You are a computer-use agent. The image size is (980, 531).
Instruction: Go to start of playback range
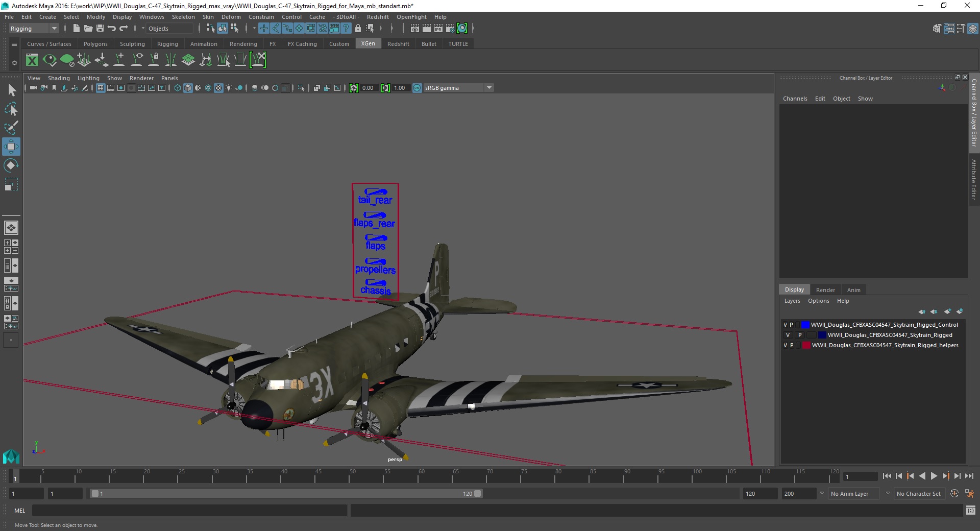click(887, 476)
